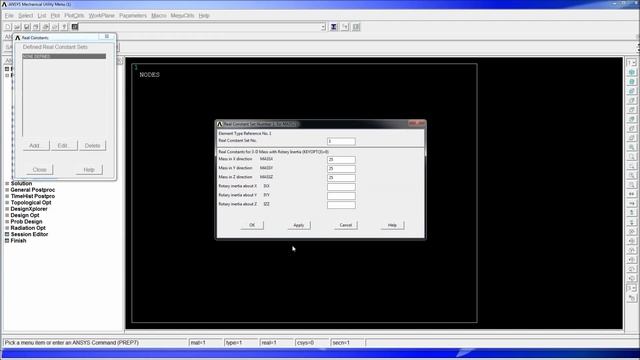Select Bottom View icon on right toolbar
The image size is (640, 360).
(631, 138)
